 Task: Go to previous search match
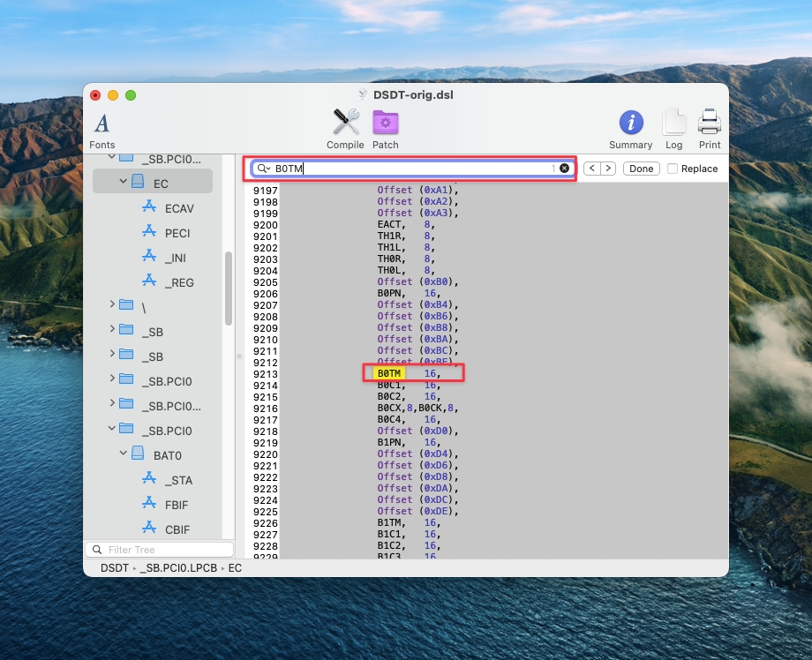(592, 169)
